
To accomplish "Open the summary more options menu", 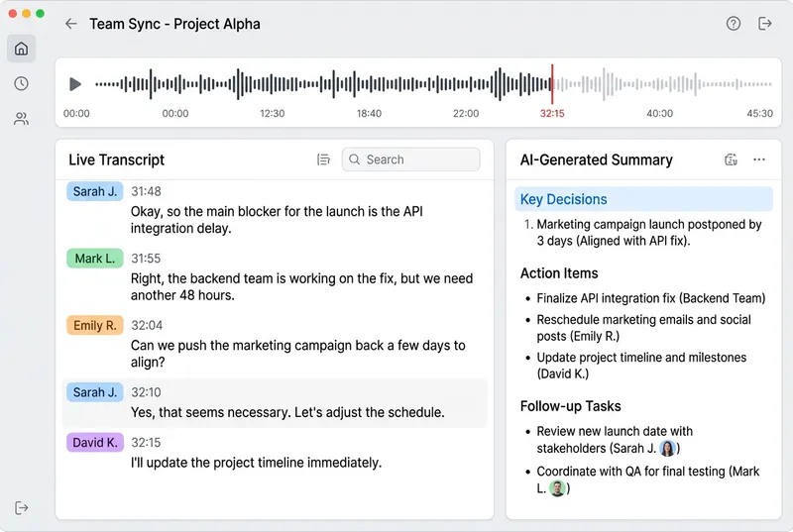I will [759, 160].
